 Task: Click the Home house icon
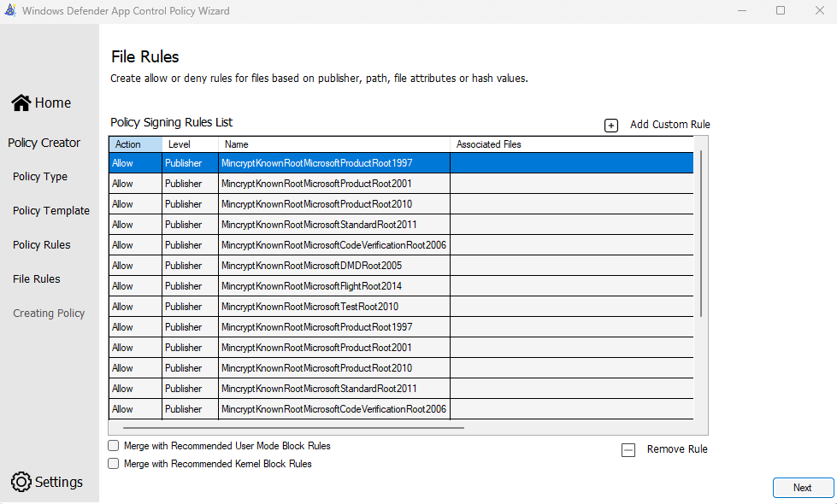(x=21, y=103)
